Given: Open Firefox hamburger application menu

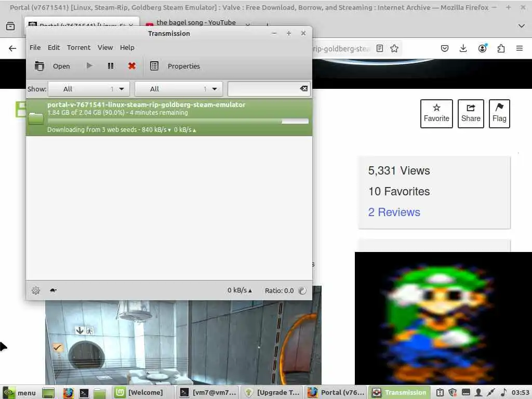Looking at the screenshot, I should point(519,48).
